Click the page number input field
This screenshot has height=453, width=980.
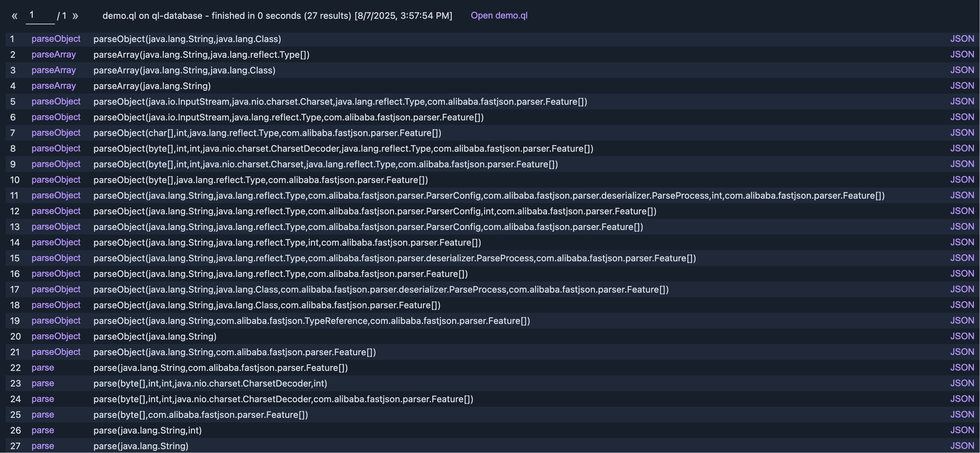point(40,15)
